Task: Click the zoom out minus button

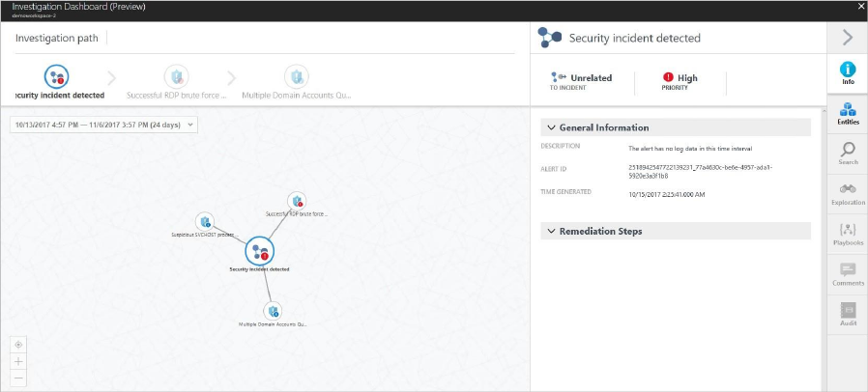Action: 18,377
